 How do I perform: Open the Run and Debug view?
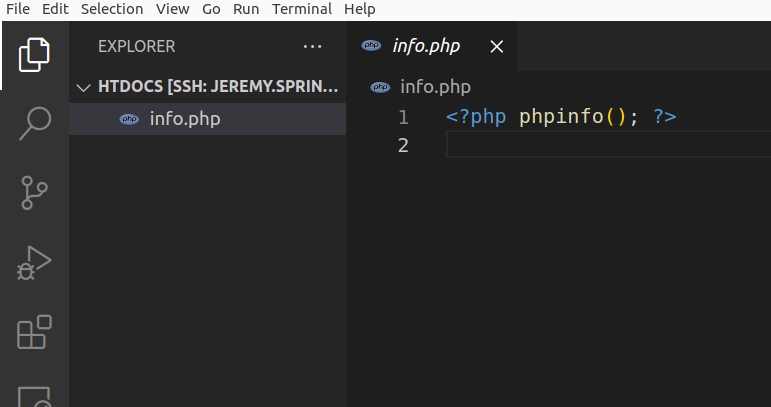click(34, 262)
